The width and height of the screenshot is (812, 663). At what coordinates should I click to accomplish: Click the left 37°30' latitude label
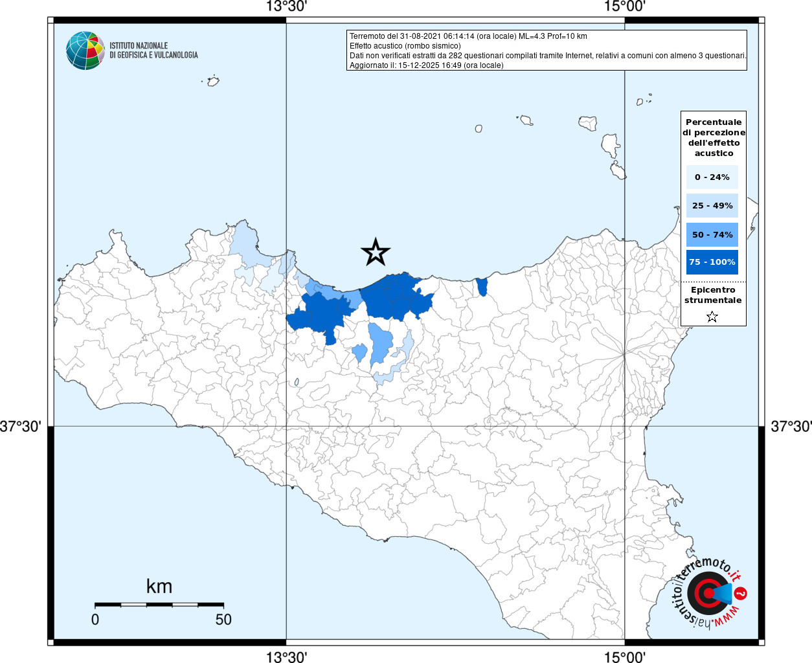click(x=21, y=426)
